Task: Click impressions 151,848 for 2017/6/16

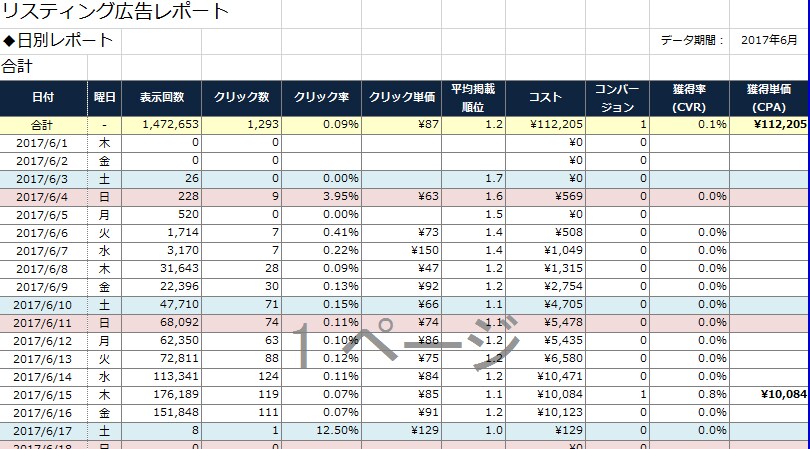Action: pyautogui.click(x=162, y=413)
